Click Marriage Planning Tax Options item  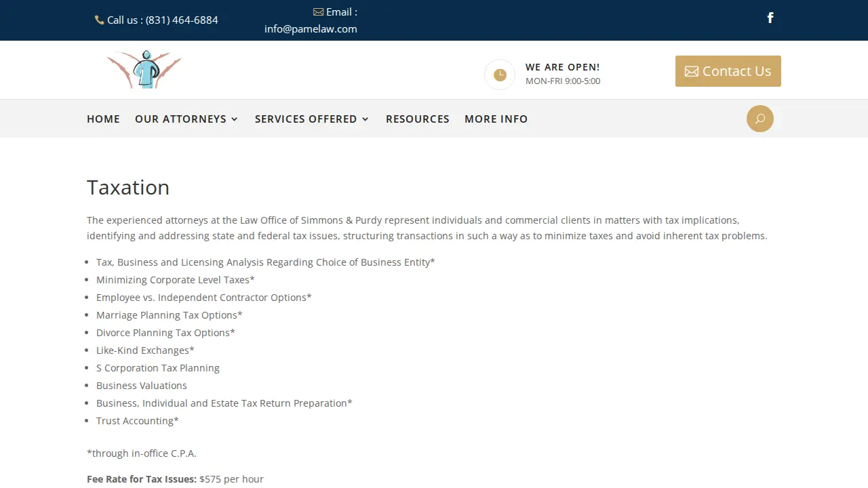pyautogui.click(x=170, y=315)
